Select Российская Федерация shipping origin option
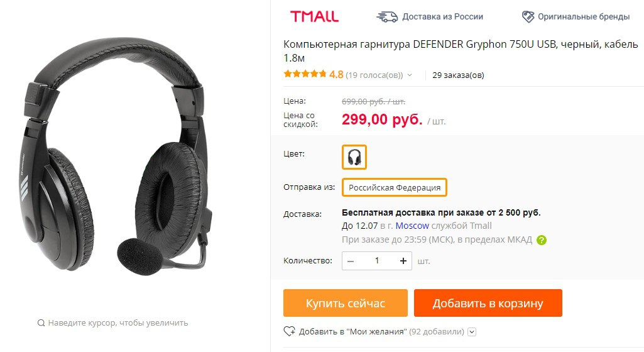The image size is (644, 352). point(395,187)
